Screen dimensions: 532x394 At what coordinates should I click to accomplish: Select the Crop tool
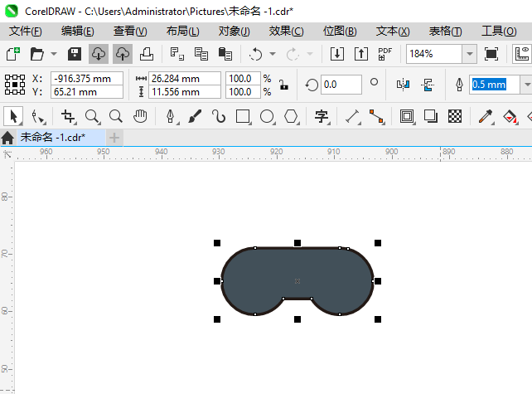coord(68,116)
